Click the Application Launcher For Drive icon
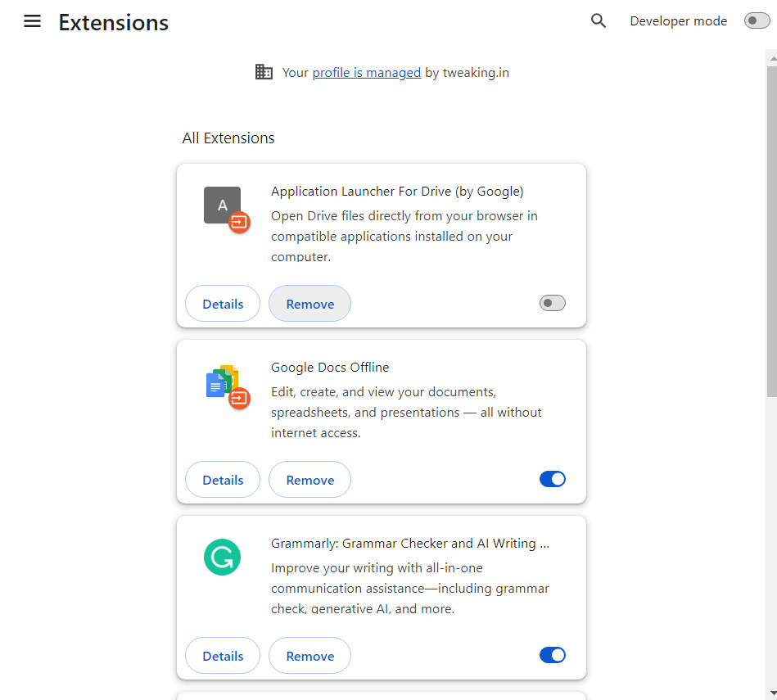Screen dimensions: 777x700 click(x=224, y=207)
